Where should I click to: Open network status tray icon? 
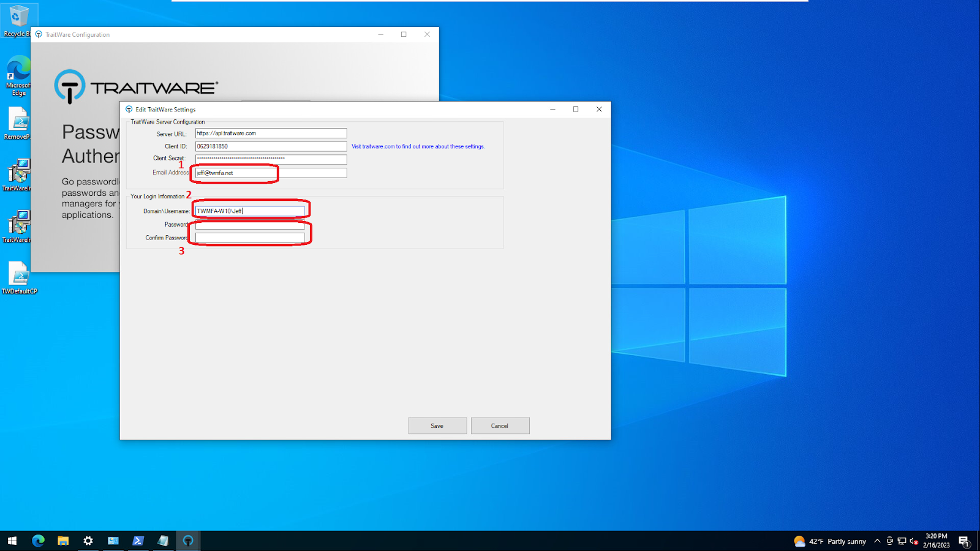902,541
